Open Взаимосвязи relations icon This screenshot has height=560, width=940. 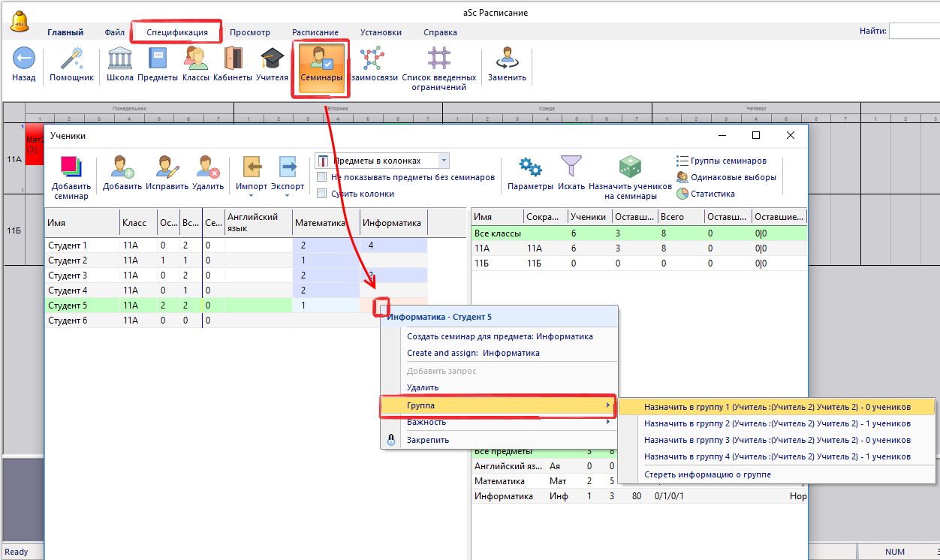coord(372,59)
